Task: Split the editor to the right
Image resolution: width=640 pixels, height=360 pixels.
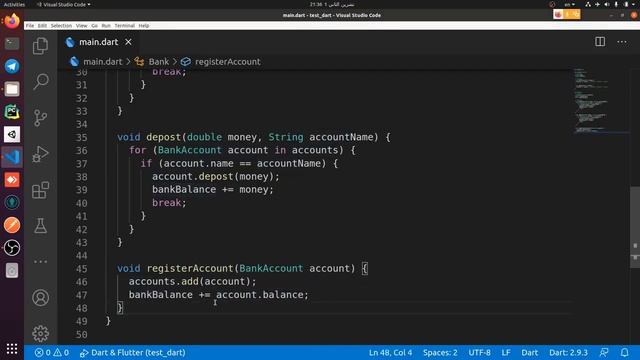Action: point(600,42)
